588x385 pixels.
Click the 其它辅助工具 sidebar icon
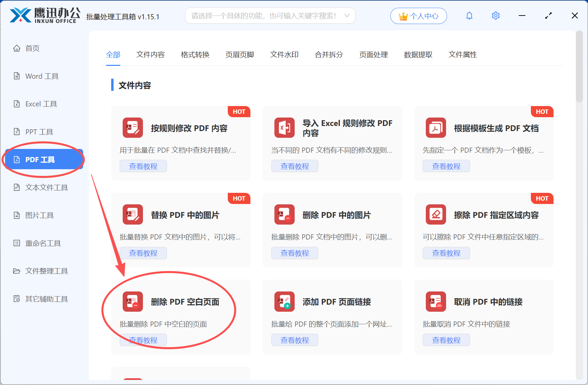[x=17, y=299]
